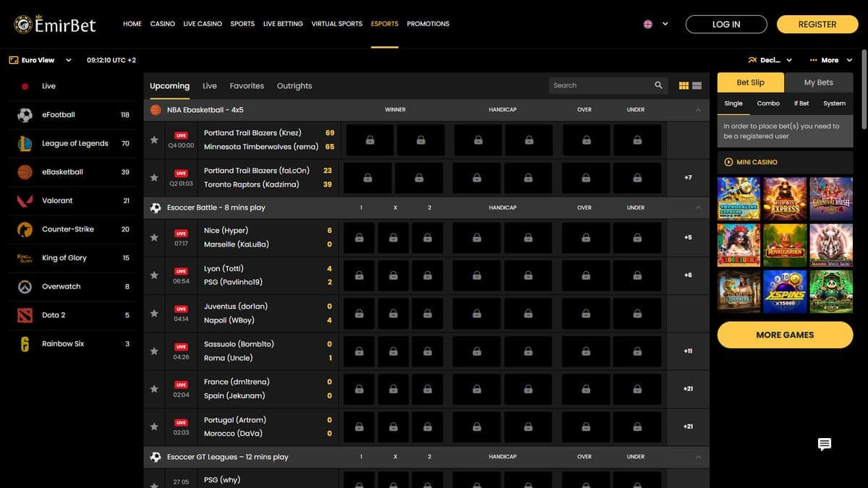Open the Euro View dropdown arrow
This screenshot has width=868, height=488.
tap(69, 60)
